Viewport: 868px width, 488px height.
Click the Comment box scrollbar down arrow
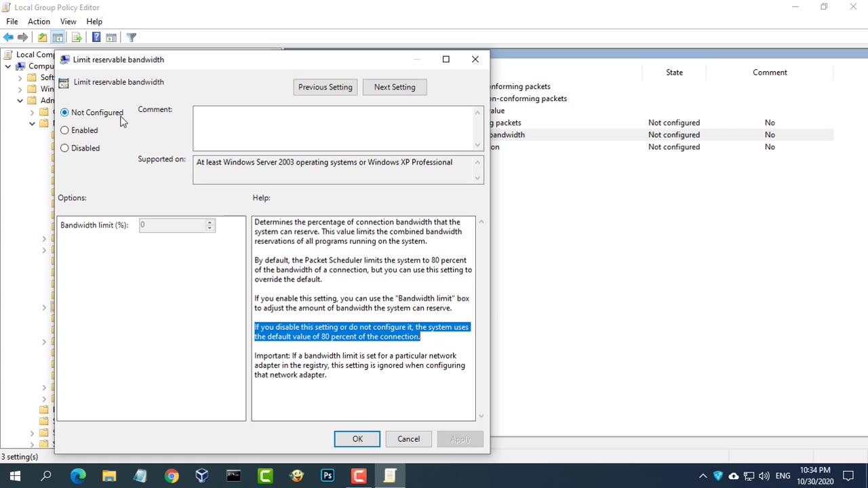point(477,145)
